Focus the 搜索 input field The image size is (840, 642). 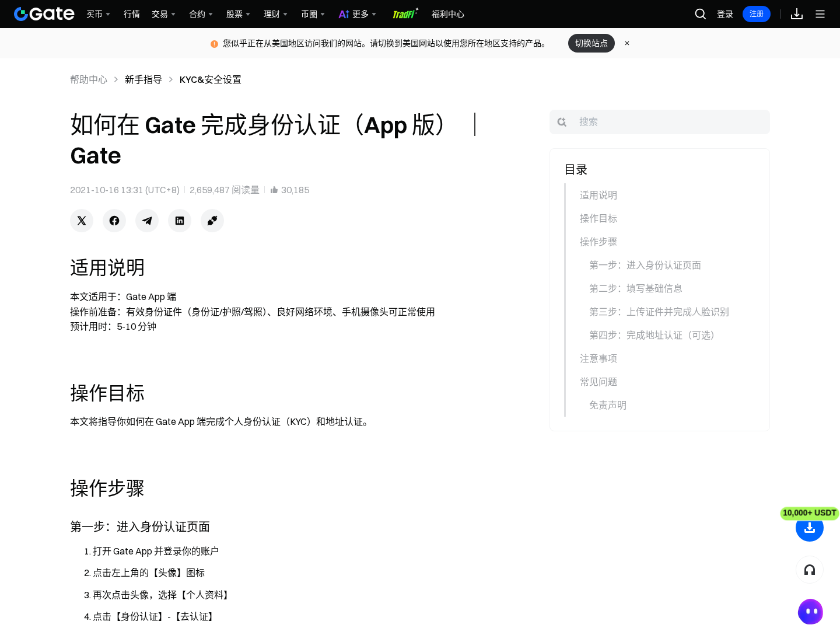point(660,122)
